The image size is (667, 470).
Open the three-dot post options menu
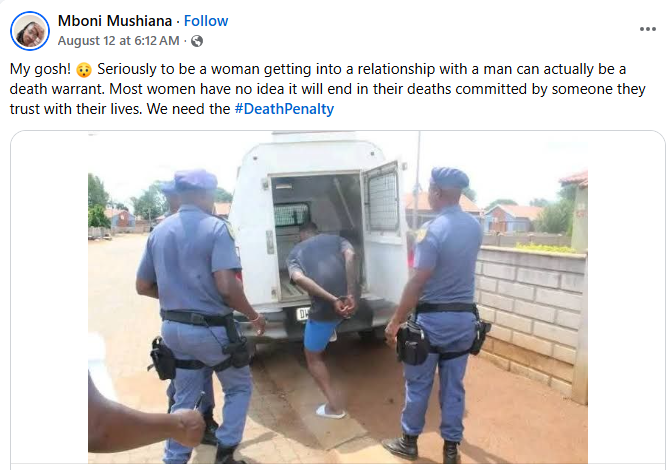(x=647, y=29)
